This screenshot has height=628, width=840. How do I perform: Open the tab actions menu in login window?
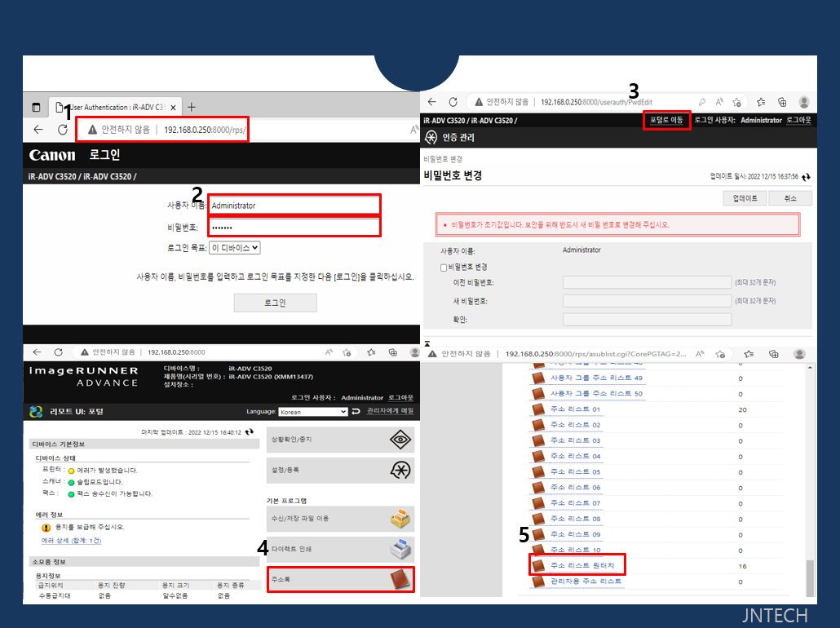point(36,107)
